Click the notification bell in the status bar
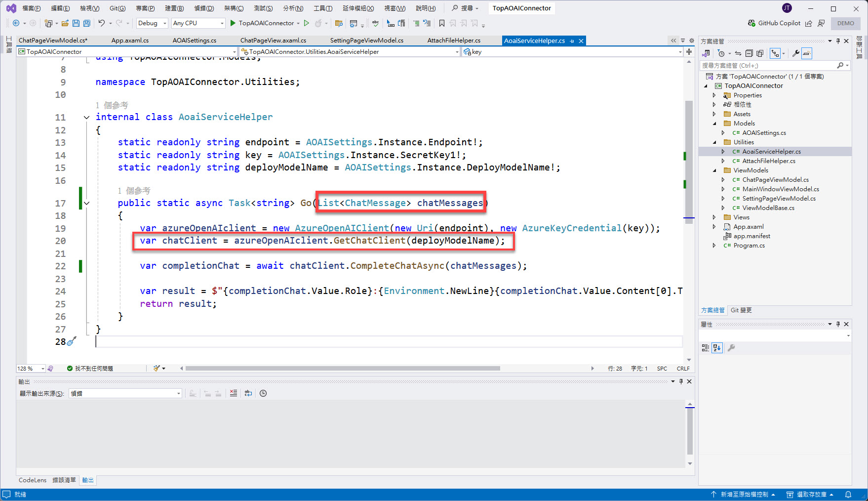 (x=848, y=494)
